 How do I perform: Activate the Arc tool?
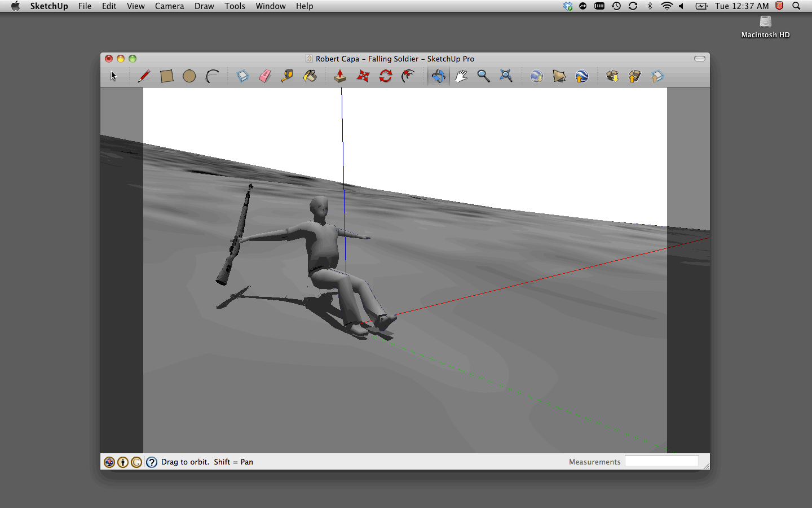[212, 76]
